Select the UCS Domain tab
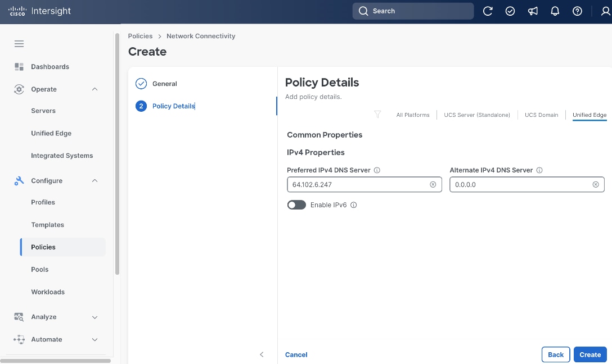The image size is (612, 364). pos(541,115)
